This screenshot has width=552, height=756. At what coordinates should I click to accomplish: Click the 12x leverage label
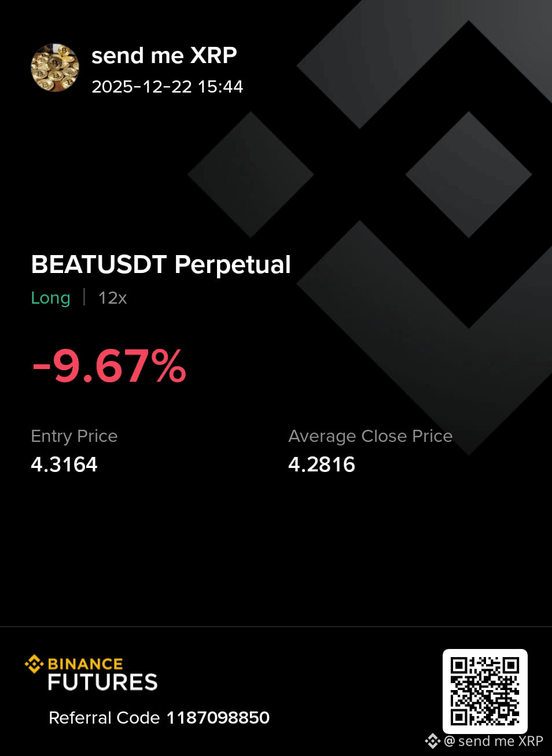pos(112,298)
